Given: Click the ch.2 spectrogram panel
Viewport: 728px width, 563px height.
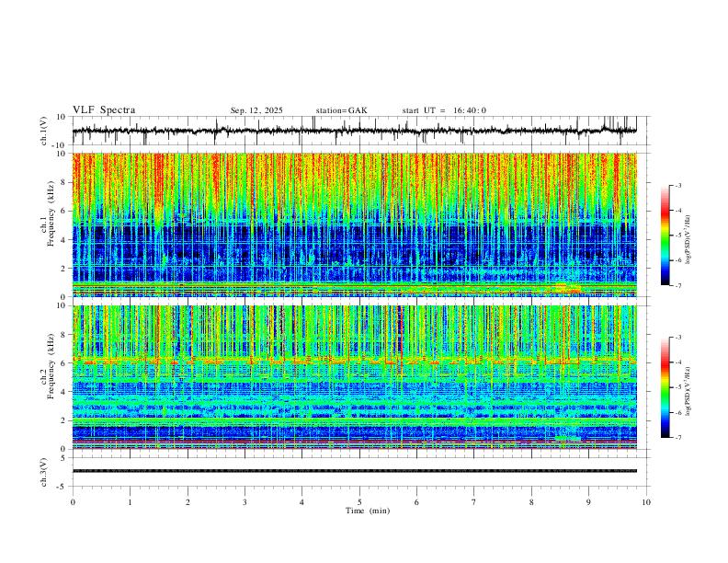Looking at the screenshot, I should pos(355,377).
